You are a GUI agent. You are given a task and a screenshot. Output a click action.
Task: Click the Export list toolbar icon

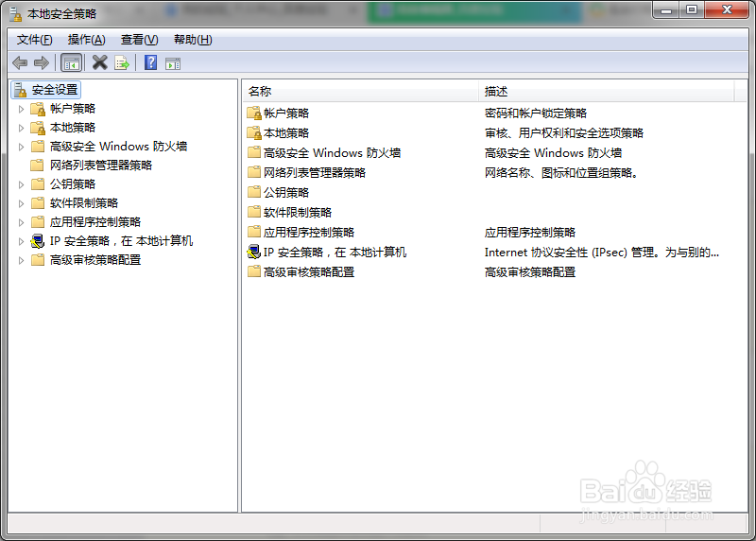(x=122, y=62)
